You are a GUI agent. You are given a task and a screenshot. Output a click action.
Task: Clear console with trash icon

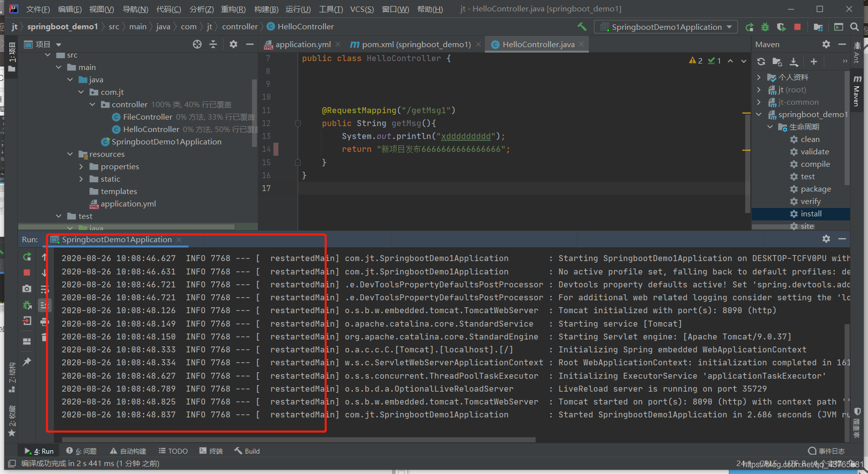[x=44, y=338]
